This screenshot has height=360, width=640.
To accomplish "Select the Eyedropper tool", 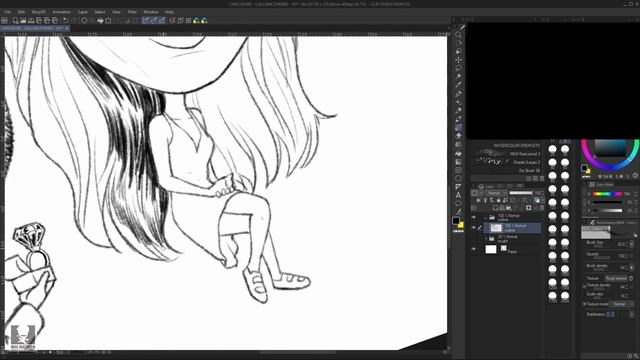I will point(458,85).
